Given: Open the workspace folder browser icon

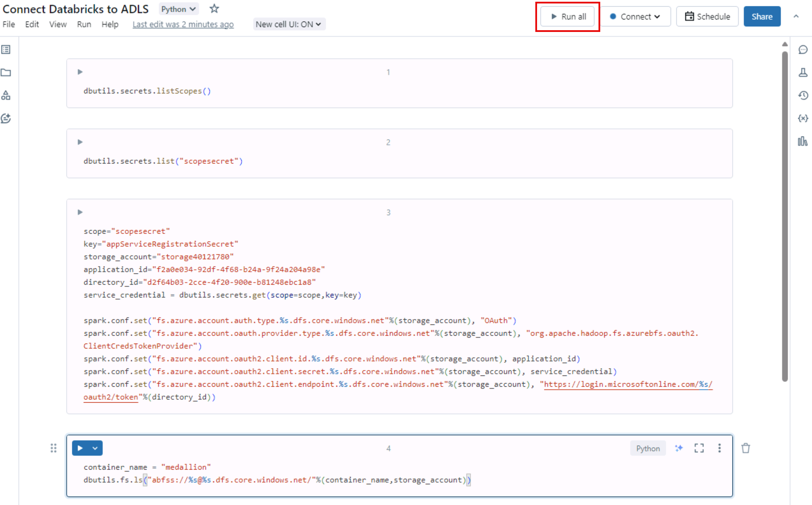Looking at the screenshot, I should 6,73.
